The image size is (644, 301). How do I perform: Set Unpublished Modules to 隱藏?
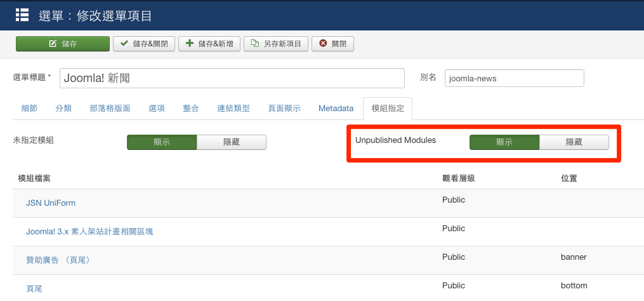point(574,142)
